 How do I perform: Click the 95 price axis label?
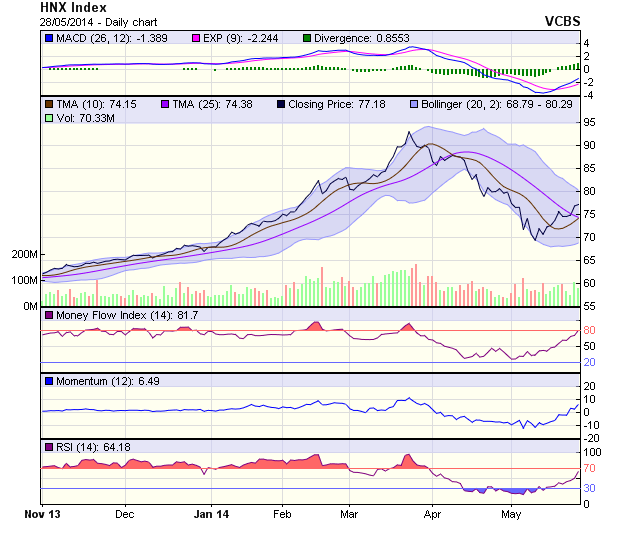point(590,122)
